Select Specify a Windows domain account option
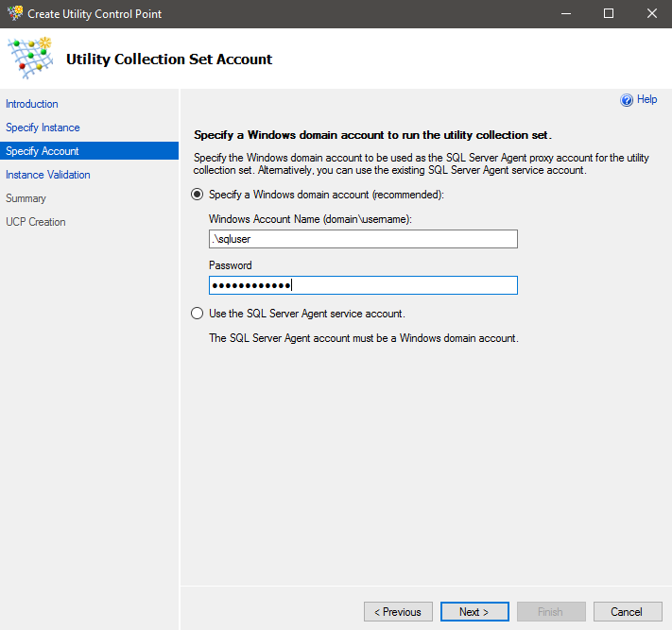672x630 pixels. tap(198, 195)
